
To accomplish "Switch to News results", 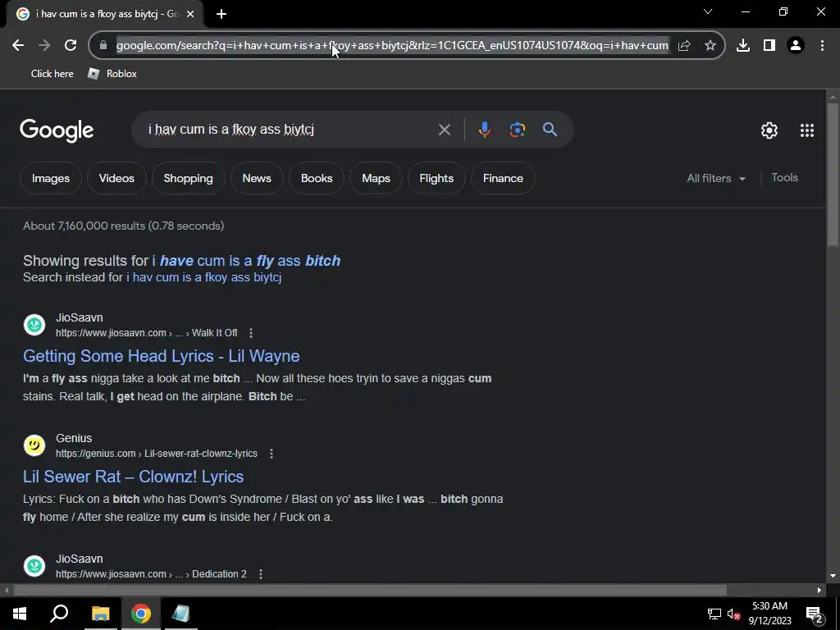I will tap(257, 178).
